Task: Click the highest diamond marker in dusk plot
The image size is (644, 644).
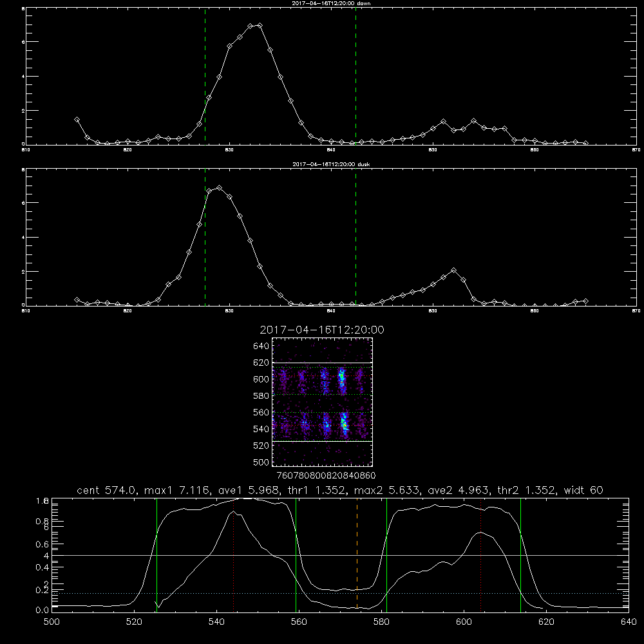Action: click(x=219, y=187)
